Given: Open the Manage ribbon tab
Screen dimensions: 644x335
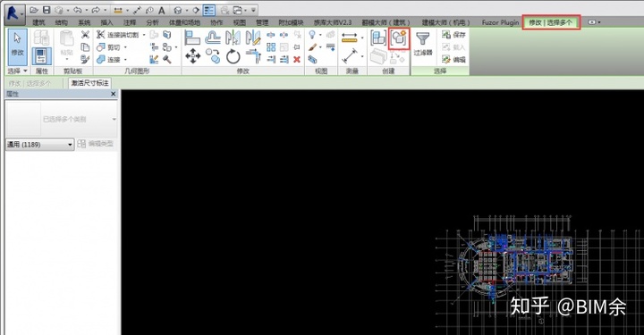Looking at the screenshot, I should click(x=262, y=22).
